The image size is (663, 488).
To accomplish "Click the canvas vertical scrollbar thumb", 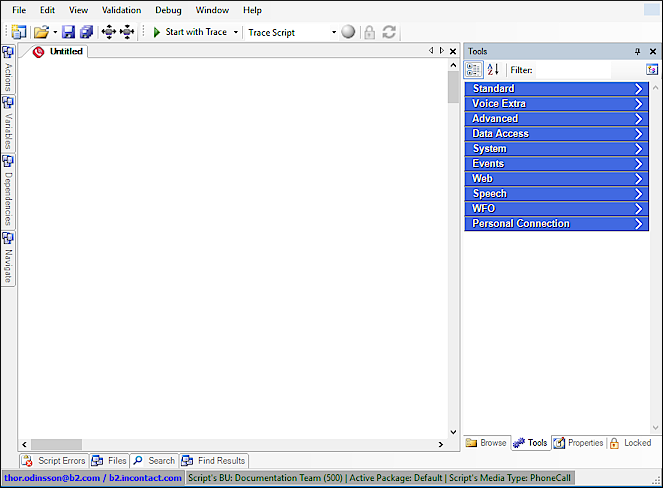I will tap(453, 88).
